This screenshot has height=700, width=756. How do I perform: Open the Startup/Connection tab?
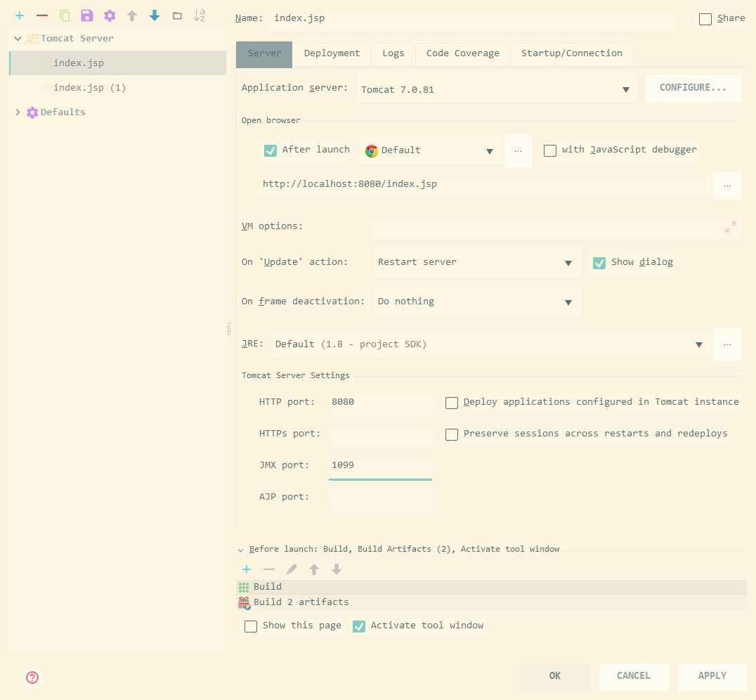[x=572, y=53]
